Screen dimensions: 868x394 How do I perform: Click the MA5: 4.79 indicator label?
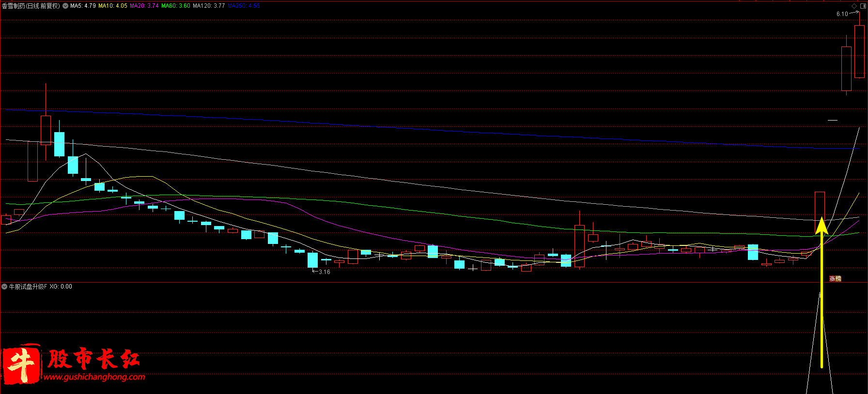pos(83,6)
